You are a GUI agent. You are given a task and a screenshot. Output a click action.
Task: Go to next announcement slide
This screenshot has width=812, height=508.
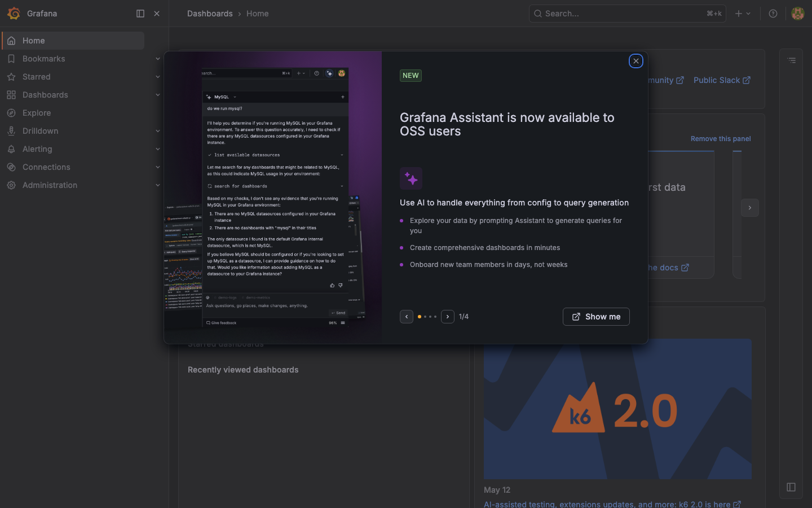coord(448,317)
